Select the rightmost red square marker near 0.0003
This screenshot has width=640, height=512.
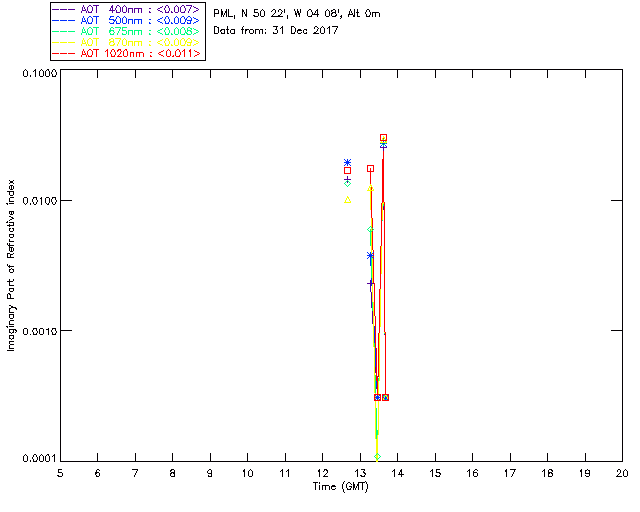point(385,397)
